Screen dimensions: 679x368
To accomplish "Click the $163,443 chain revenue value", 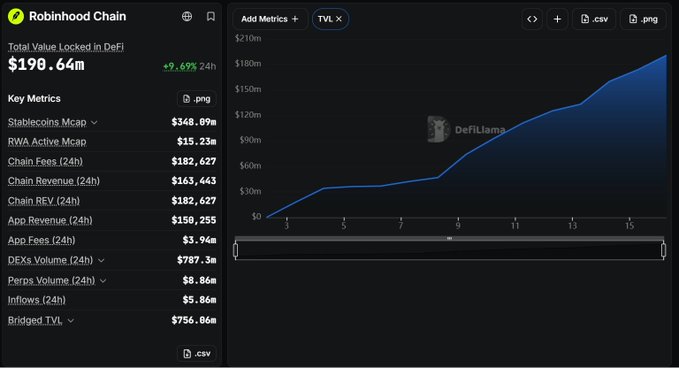I will point(194,181).
